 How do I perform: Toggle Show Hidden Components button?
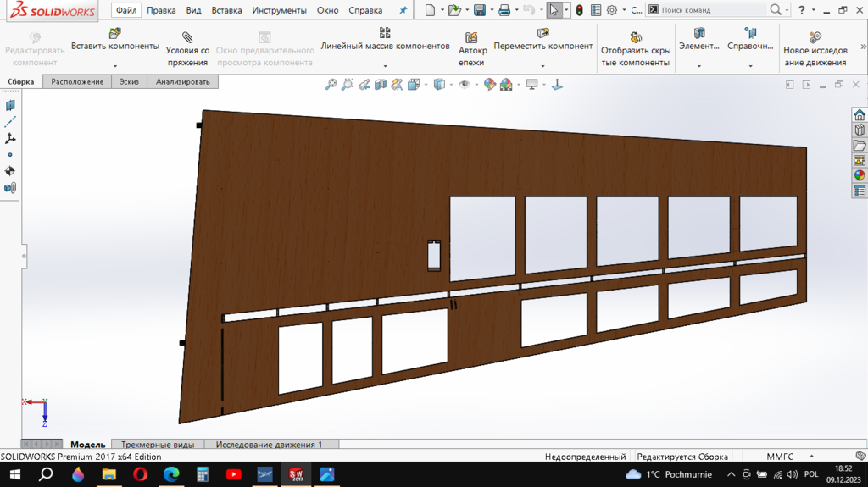point(636,37)
